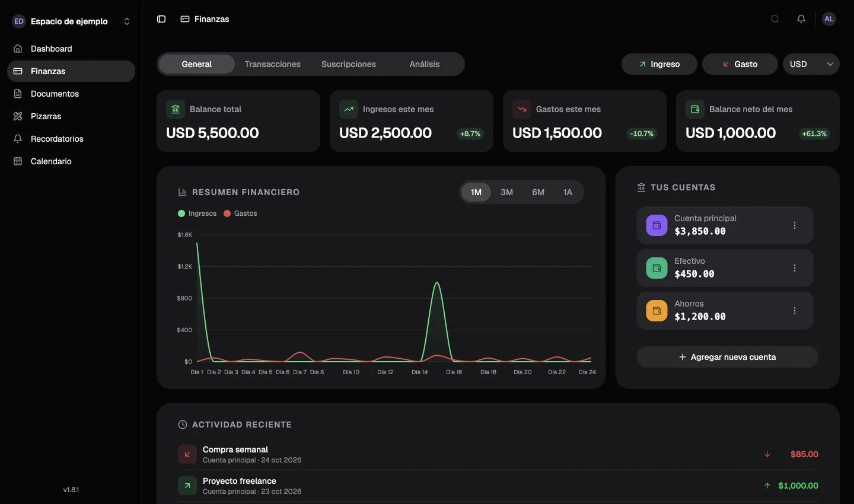The image size is (854, 504).
Task: Open Ahorros account options menu
Action: click(x=795, y=311)
